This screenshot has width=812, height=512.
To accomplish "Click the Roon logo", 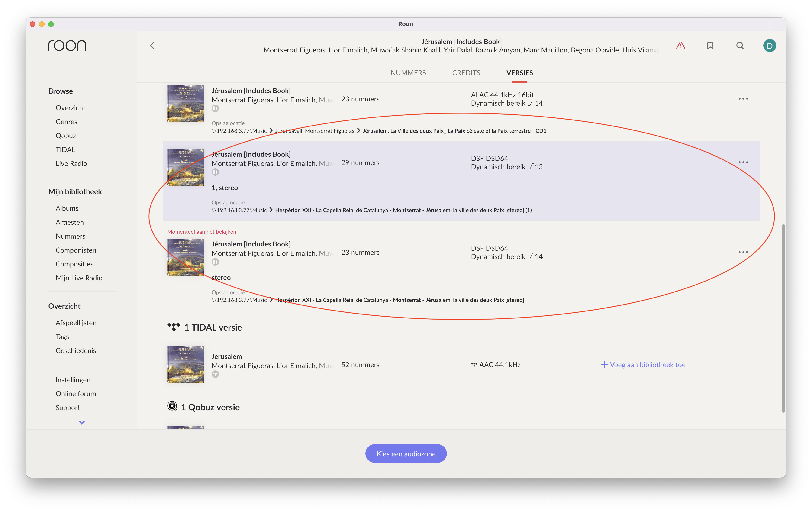I will (67, 45).
